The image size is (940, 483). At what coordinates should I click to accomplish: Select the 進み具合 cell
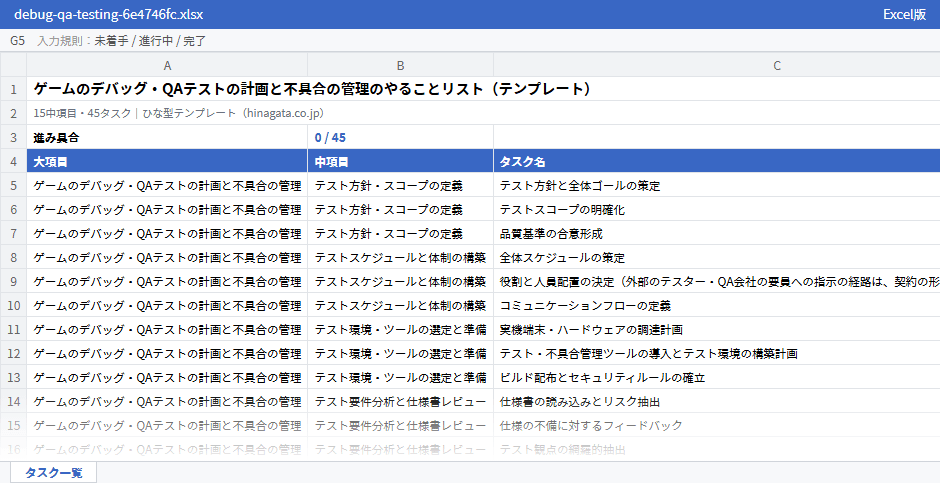click(x=167, y=137)
